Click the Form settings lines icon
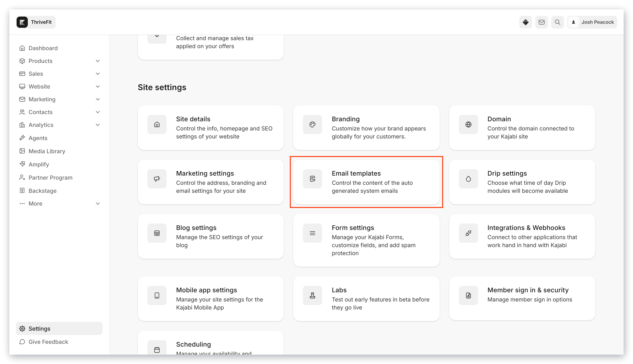The height and width of the screenshot is (364, 633). coord(312,233)
